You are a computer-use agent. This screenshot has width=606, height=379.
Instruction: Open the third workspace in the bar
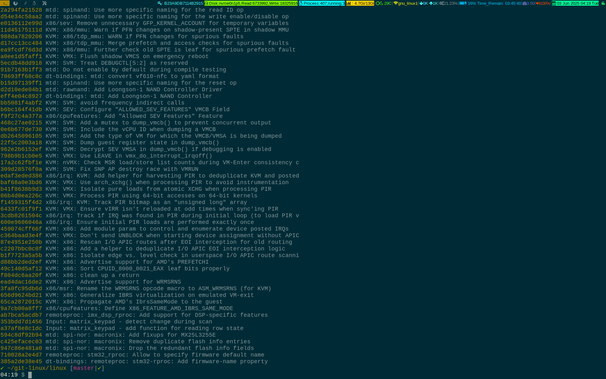(x=25, y=3)
